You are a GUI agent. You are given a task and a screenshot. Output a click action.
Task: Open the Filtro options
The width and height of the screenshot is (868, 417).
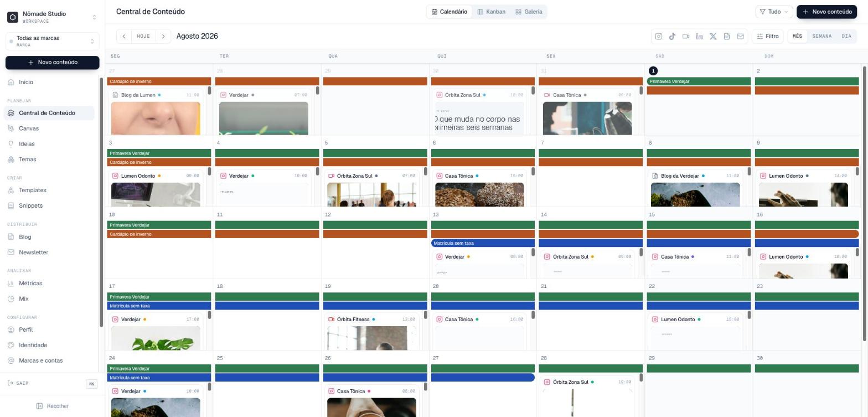768,37
